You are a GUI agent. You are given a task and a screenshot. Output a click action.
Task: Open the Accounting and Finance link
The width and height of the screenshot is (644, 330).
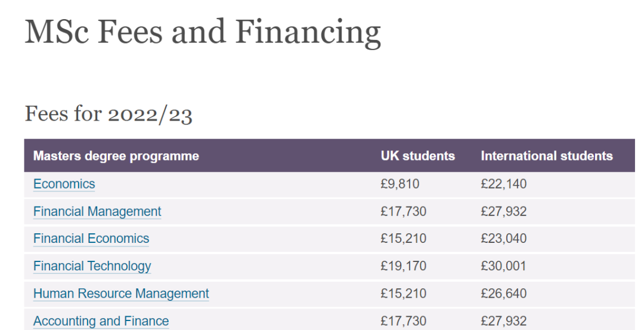(x=101, y=321)
